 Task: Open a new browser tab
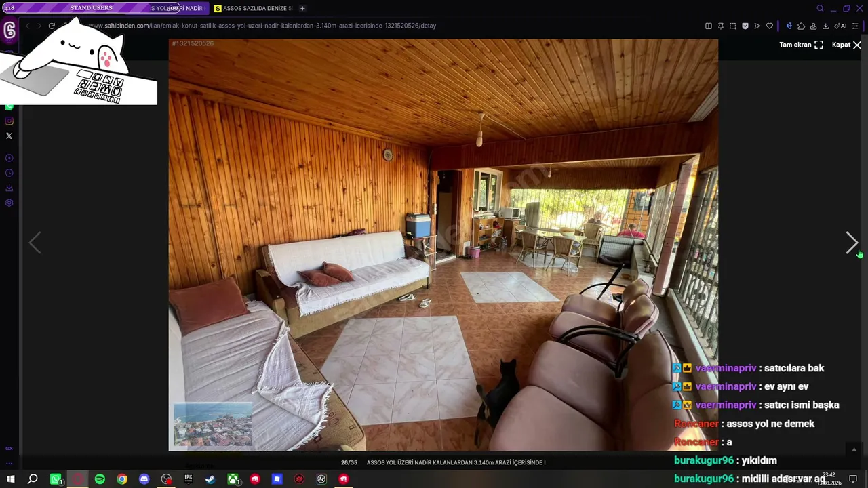click(x=302, y=8)
